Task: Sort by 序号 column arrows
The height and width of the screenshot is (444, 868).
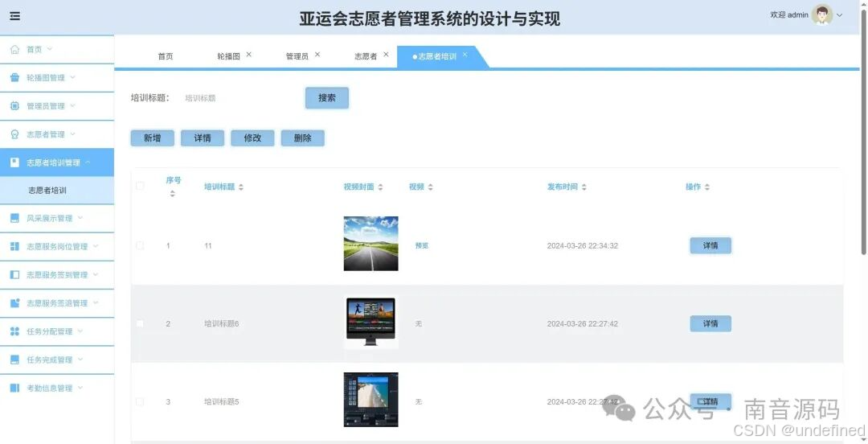Action: (x=173, y=194)
